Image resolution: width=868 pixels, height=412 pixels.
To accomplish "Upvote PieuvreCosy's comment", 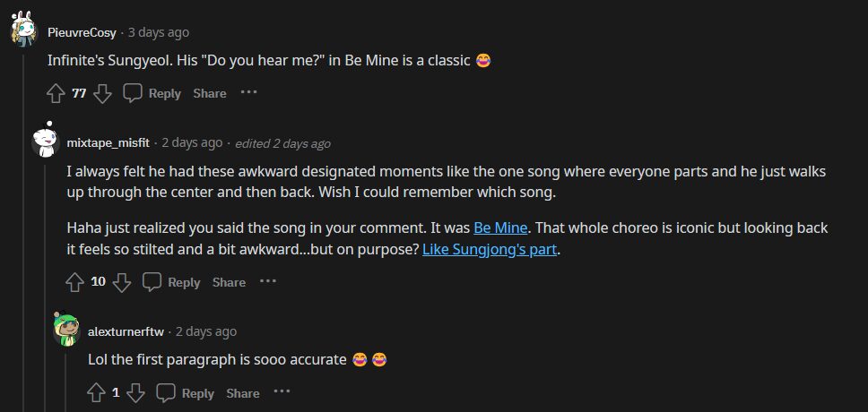I will pos(56,93).
